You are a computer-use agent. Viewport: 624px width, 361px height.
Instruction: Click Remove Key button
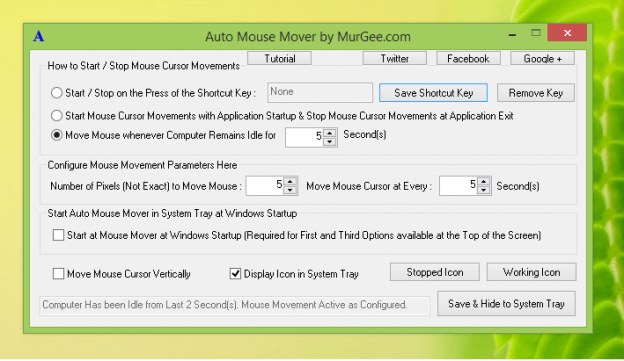coord(536,93)
